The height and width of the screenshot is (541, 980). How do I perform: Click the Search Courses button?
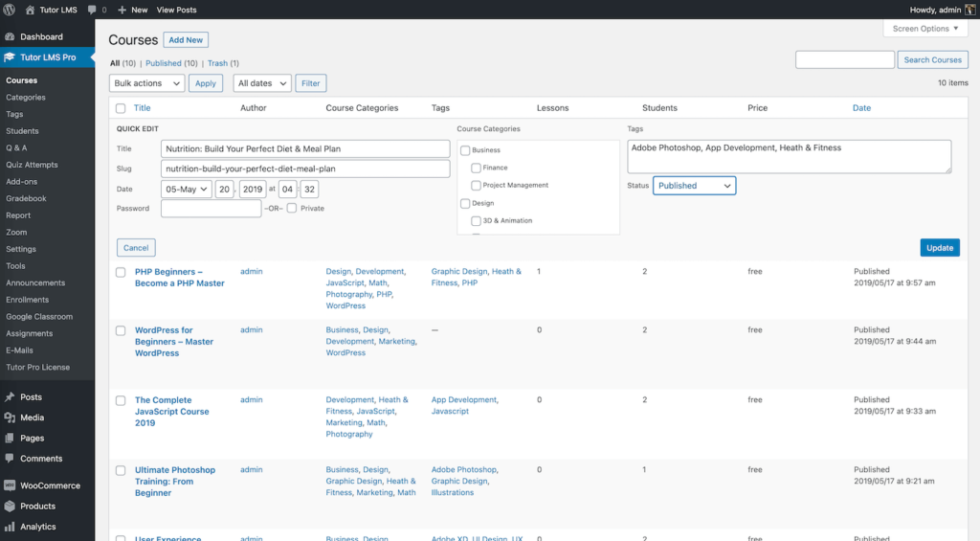pos(932,60)
